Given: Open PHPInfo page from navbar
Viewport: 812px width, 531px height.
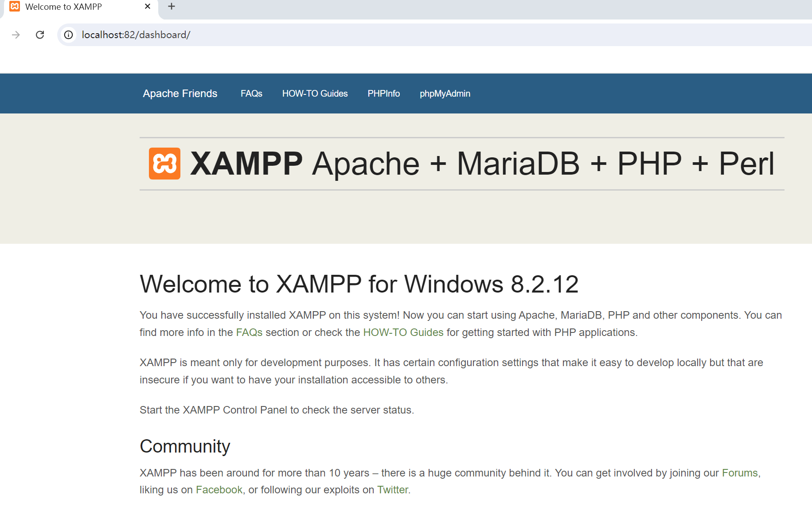Looking at the screenshot, I should point(383,94).
